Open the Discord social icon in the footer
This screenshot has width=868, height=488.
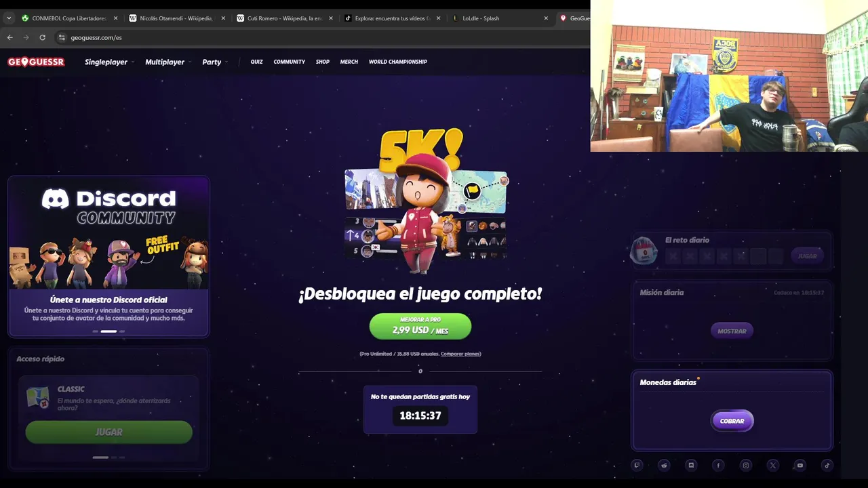[691, 465]
